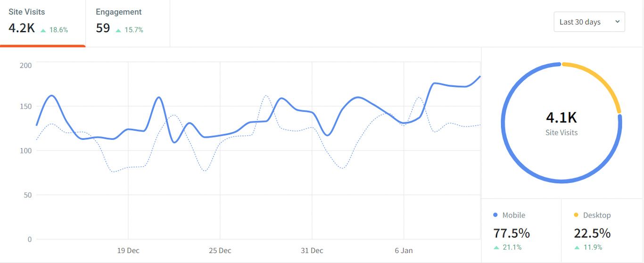Select the Mobile 77.5% stat panel
The image size is (644, 263).
tap(521, 230)
